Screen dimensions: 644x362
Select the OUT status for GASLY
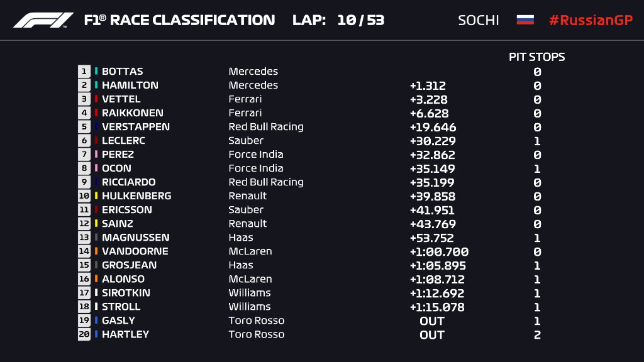coord(432,321)
